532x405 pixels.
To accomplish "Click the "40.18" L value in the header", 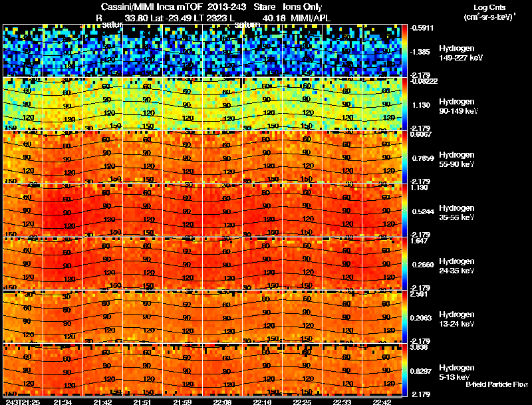I will 274,18.
